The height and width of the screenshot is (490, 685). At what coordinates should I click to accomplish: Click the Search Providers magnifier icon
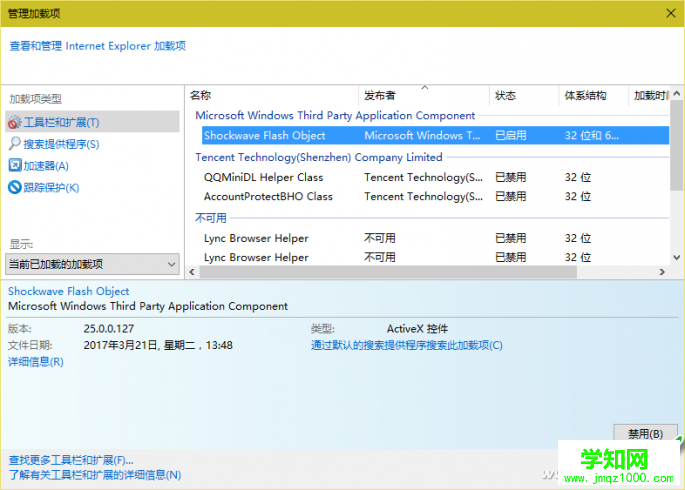pyautogui.click(x=14, y=144)
